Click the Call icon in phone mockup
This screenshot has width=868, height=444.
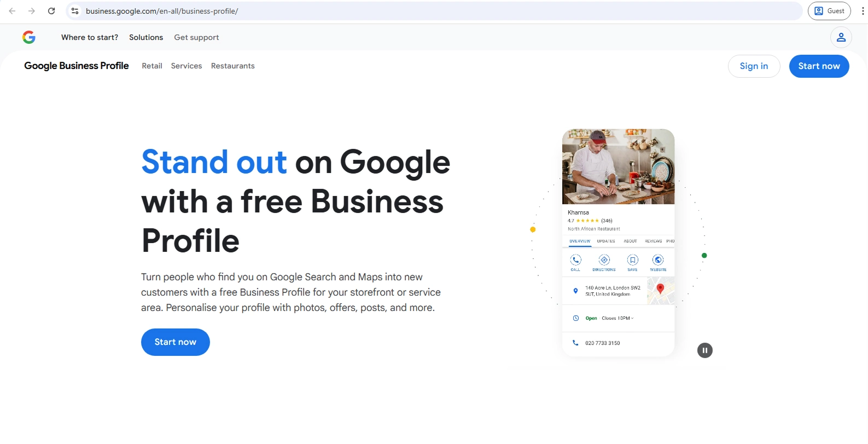(x=575, y=260)
